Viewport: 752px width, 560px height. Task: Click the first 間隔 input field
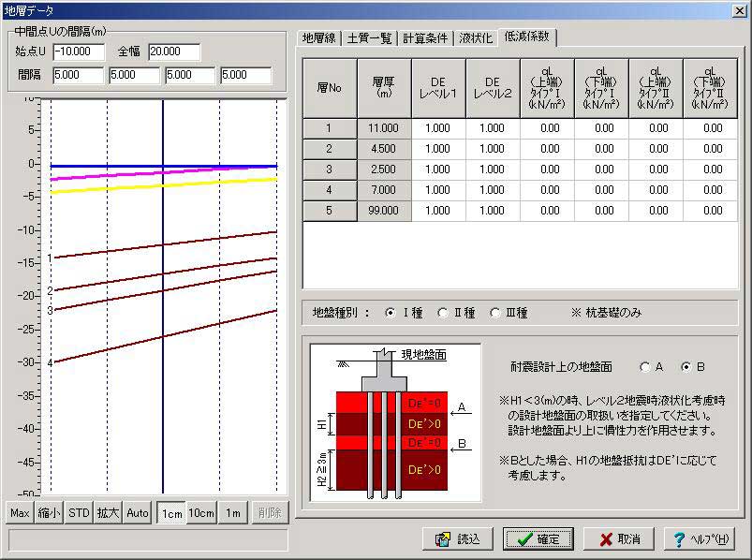point(78,75)
